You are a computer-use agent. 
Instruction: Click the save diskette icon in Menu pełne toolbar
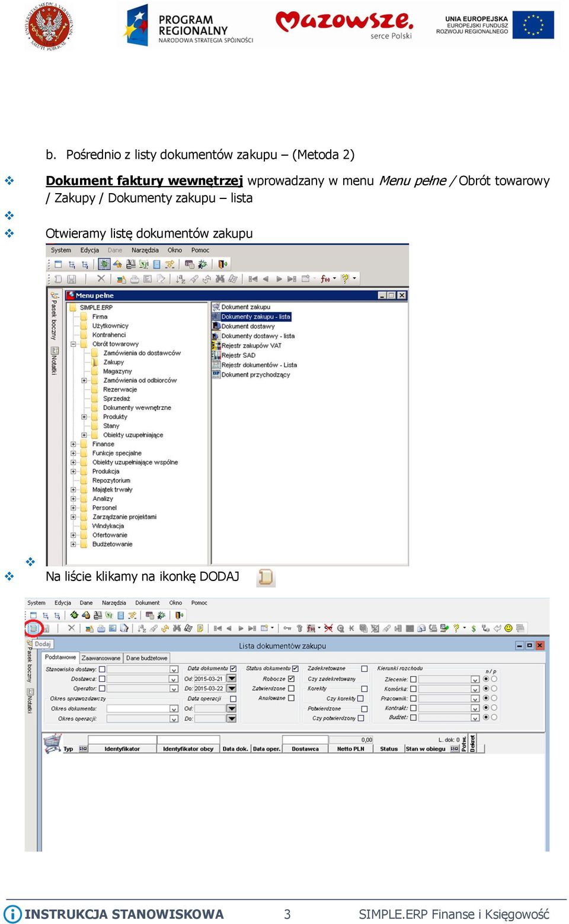point(71,278)
